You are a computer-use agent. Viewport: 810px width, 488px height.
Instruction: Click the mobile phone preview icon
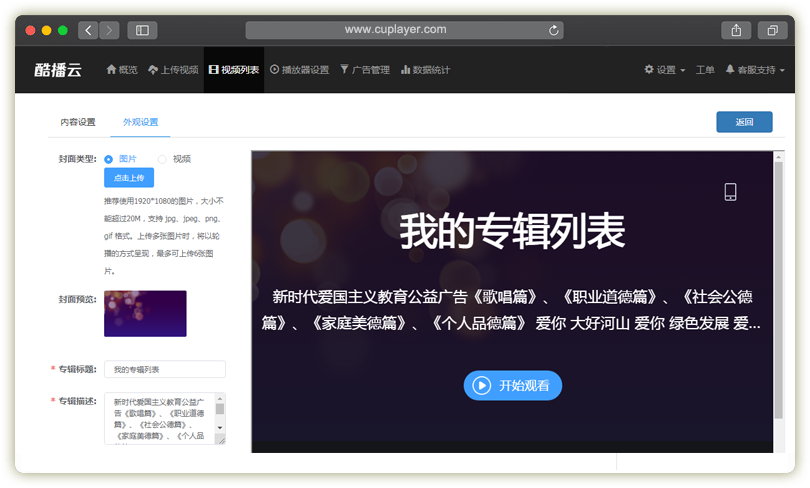tap(730, 192)
